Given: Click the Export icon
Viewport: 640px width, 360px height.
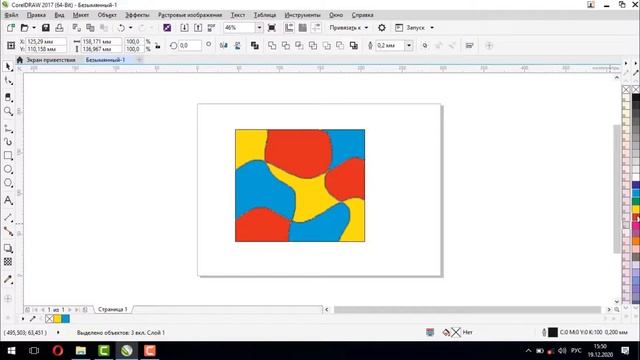Looking at the screenshot, I should (x=198, y=28).
